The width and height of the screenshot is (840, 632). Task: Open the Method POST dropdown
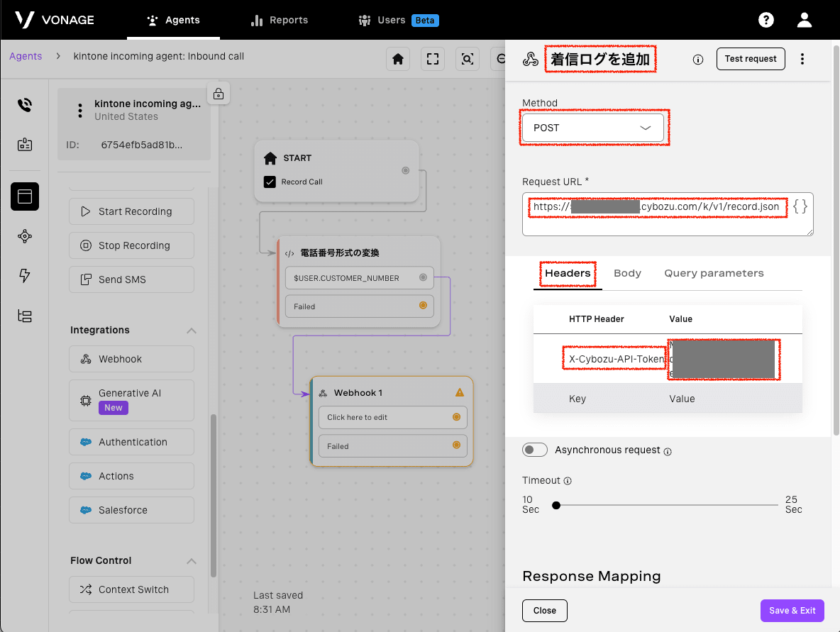(592, 128)
